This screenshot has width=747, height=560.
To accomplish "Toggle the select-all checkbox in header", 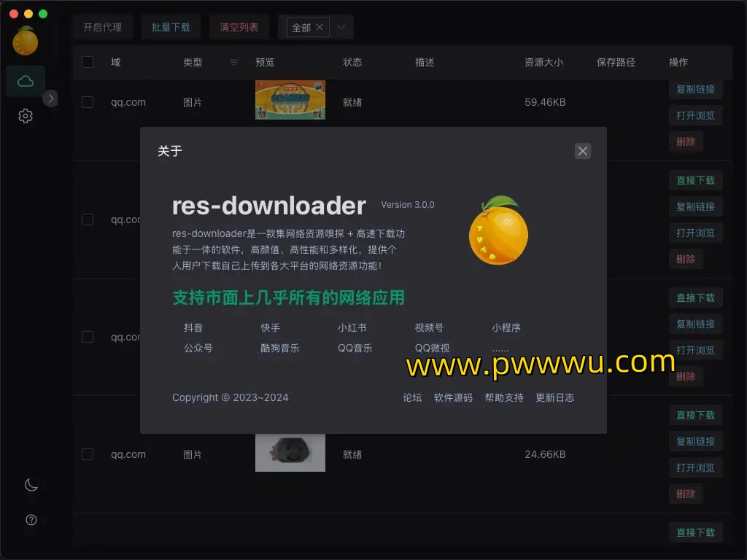I will [88, 62].
